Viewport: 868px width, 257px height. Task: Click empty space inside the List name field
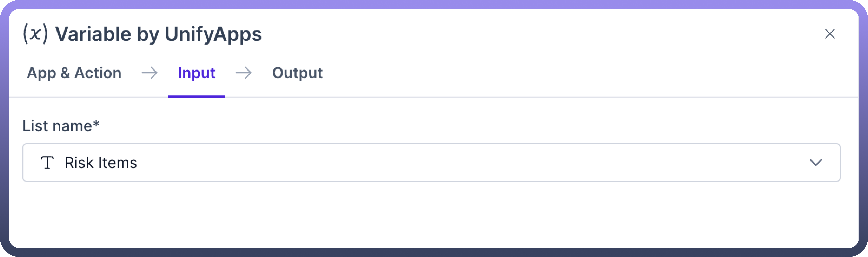pos(472,163)
